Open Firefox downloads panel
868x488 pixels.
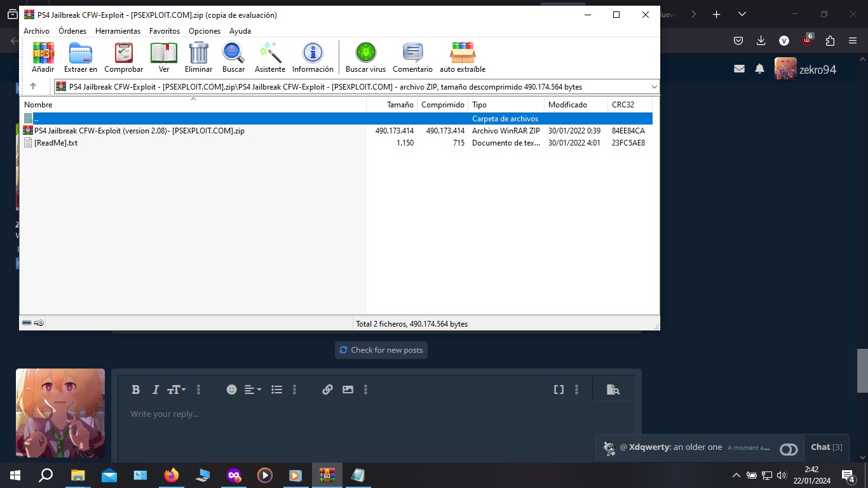point(761,41)
